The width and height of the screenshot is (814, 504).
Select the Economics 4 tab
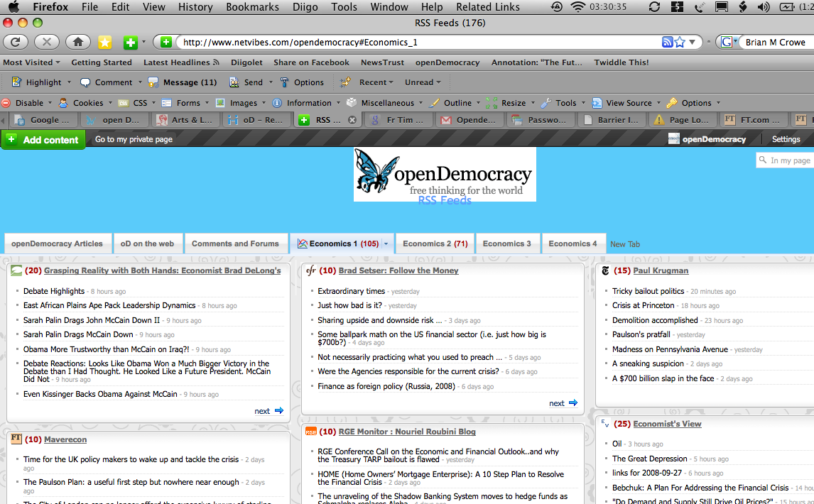(572, 243)
